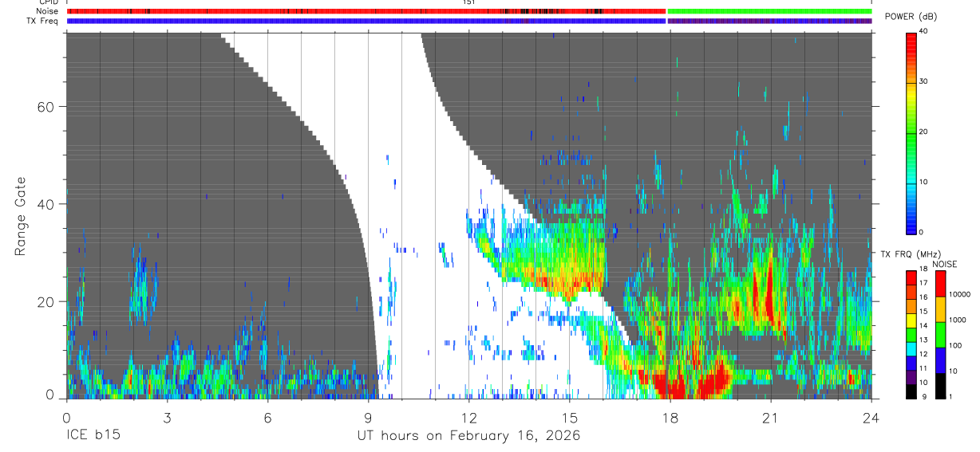Screen dimensions: 980x452
Task: Click the 21 tick on UT hours axis
Action: 771,418
